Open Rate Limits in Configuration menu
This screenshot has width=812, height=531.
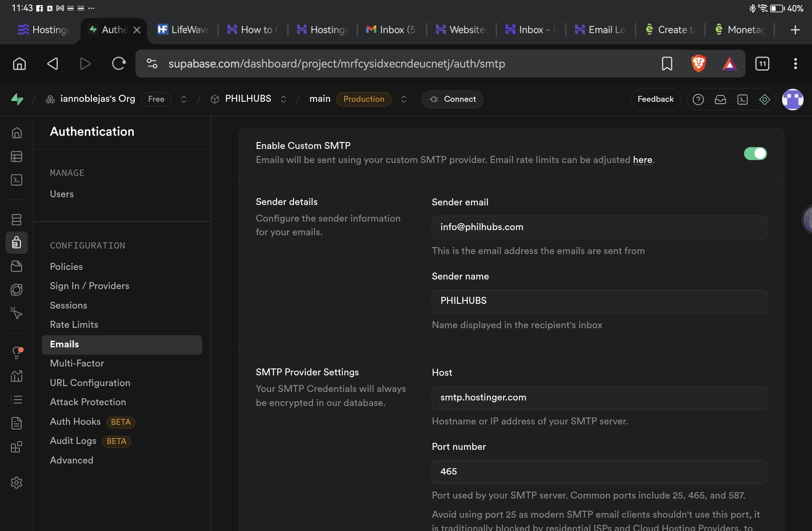point(74,324)
